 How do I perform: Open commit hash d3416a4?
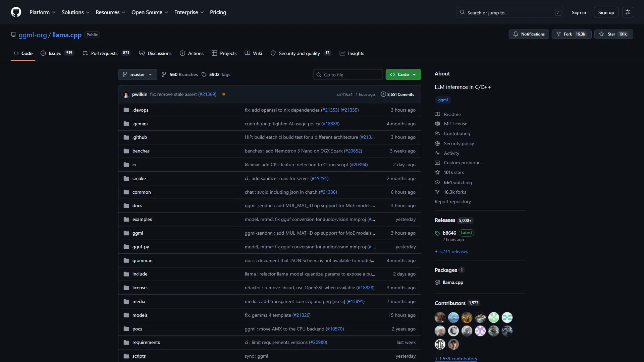pyautogui.click(x=345, y=95)
